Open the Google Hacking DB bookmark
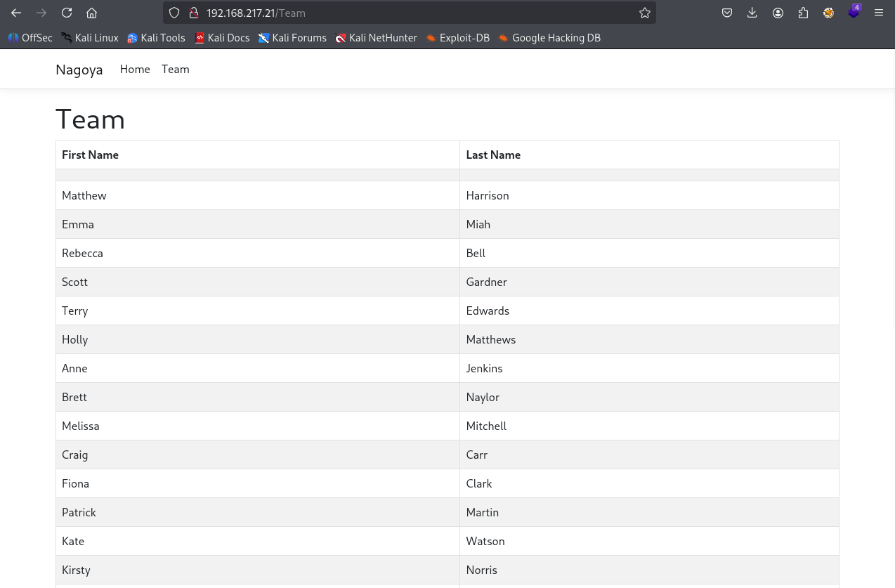 click(549, 38)
